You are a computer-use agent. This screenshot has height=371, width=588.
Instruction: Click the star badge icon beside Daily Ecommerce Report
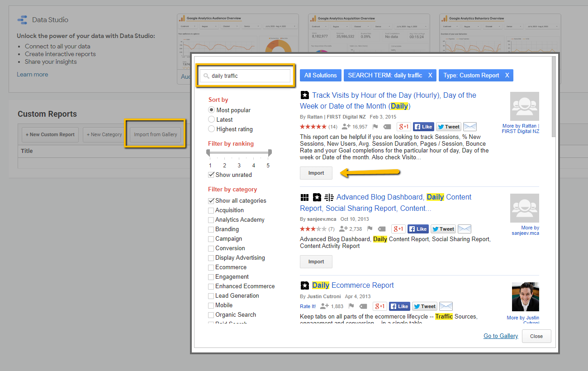click(x=305, y=285)
